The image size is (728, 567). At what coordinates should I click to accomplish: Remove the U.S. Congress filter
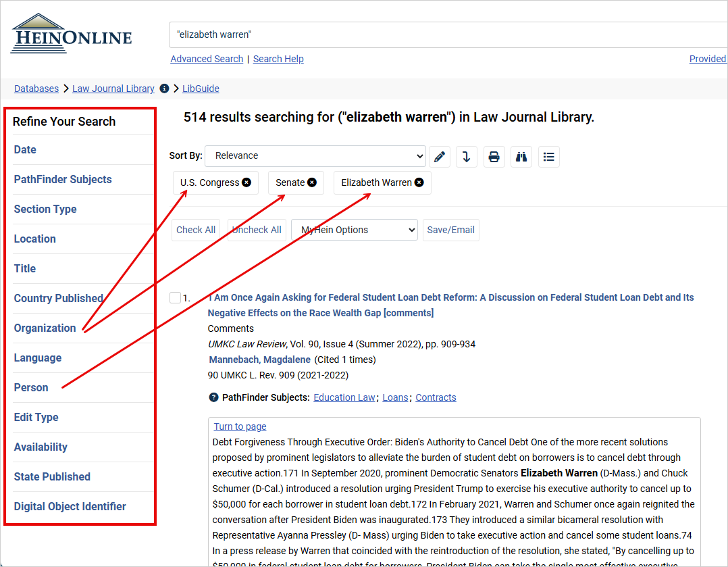coord(246,182)
